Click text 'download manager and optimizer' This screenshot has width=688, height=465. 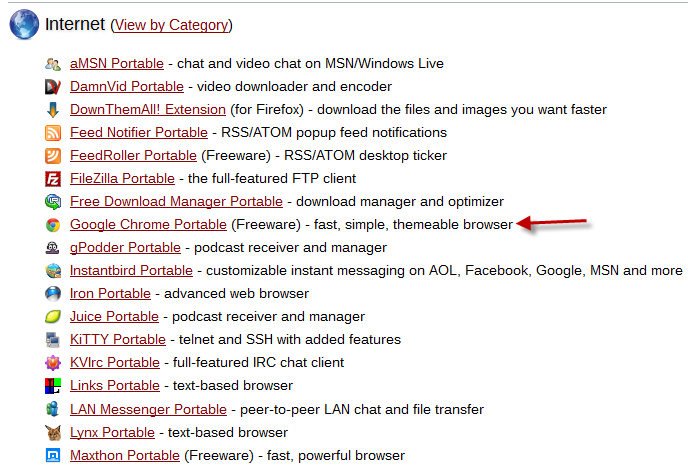tap(400, 201)
